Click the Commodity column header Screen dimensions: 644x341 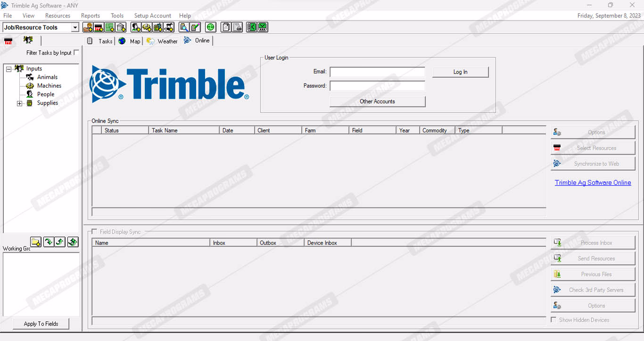coord(437,130)
